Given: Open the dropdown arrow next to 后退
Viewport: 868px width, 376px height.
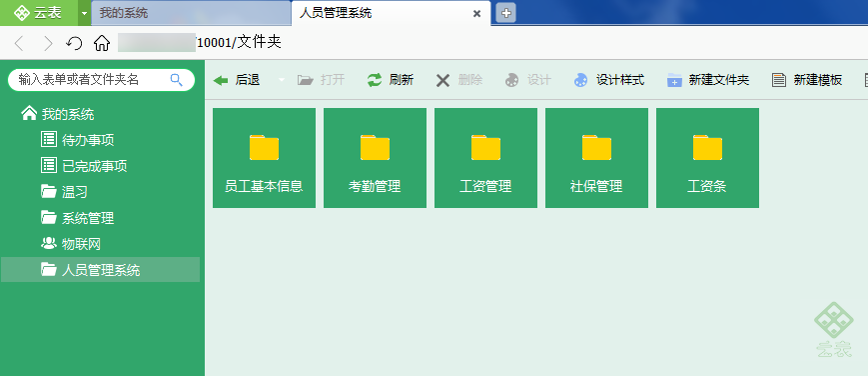Looking at the screenshot, I should pyautogui.click(x=282, y=80).
